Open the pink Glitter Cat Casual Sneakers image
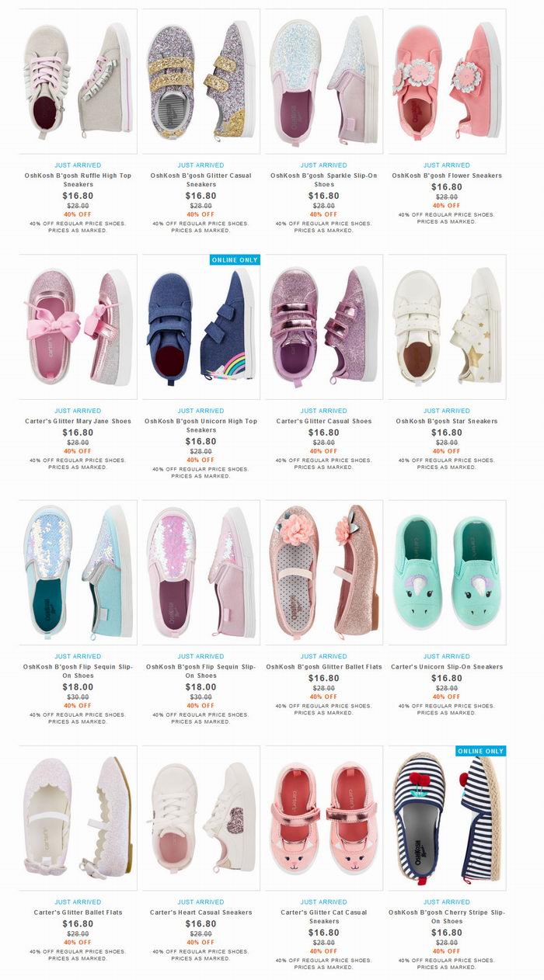Image resolution: width=544 pixels, height=980 pixels. [x=323, y=818]
